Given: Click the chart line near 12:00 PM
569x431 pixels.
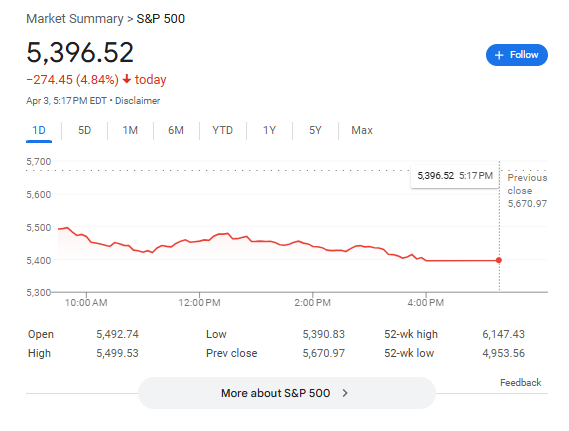Looking at the screenshot, I should click(x=199, y=241).
